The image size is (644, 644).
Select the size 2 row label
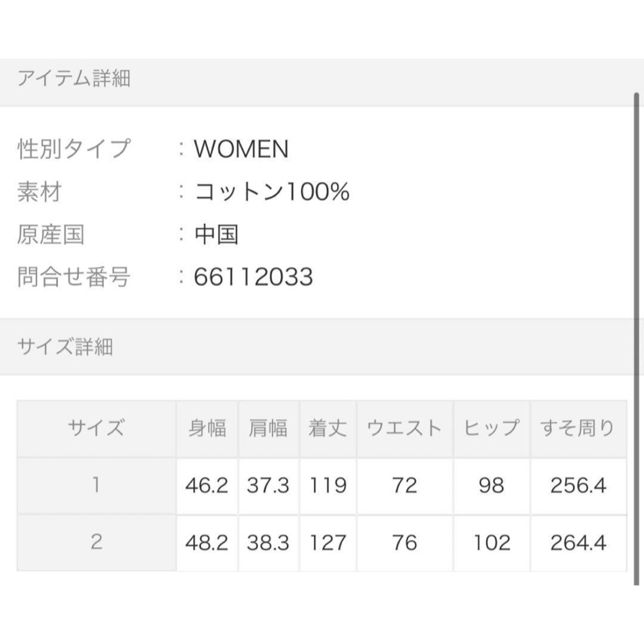[x=97, y=543]
